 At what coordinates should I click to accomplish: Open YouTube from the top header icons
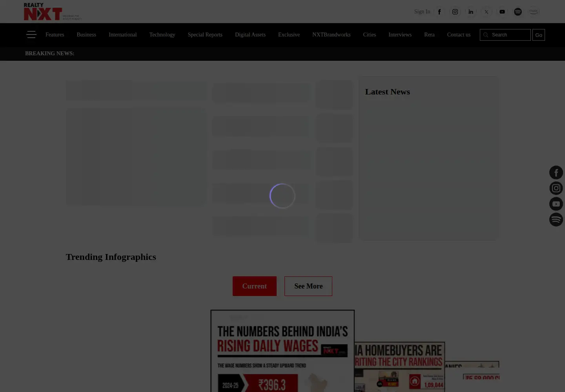coord(502,12)
